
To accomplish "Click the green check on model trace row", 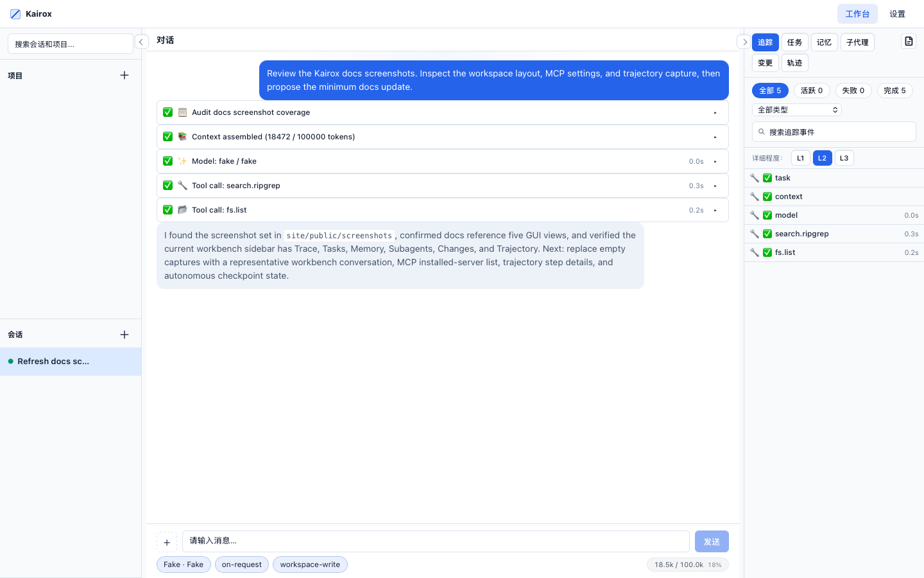I will click(x=767, y=215).
